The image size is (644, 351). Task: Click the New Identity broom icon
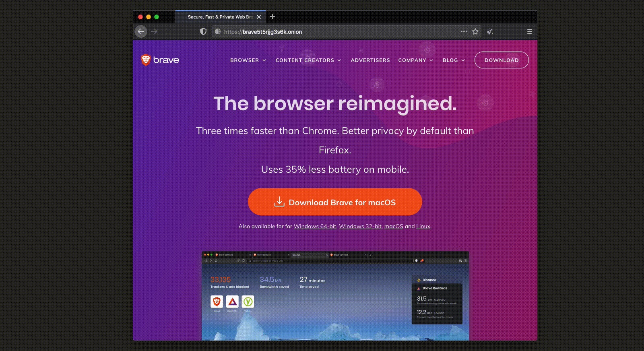coord(490,31)
